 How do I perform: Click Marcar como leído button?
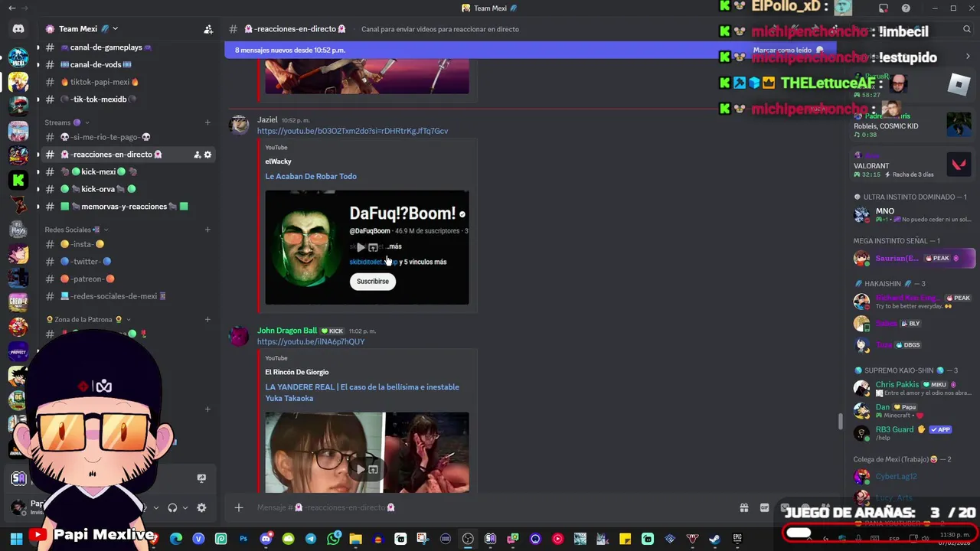788,50
